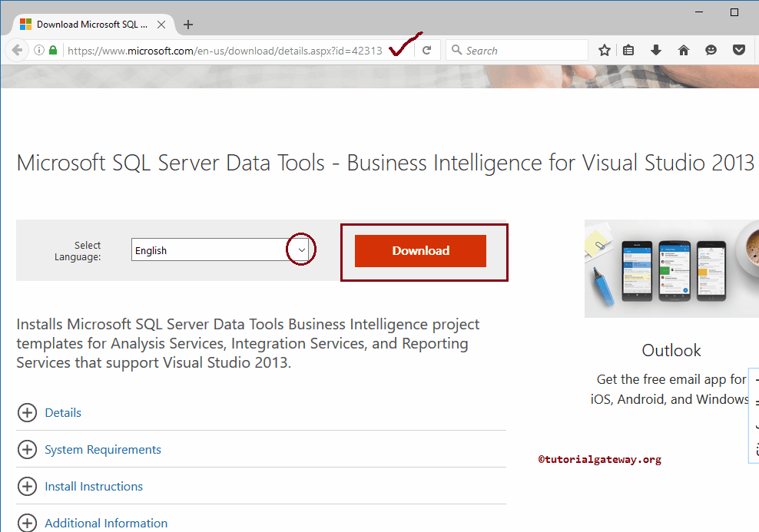Open a new tab with plus button
Viewport: 759px width, 532px height.
point(188,25)
